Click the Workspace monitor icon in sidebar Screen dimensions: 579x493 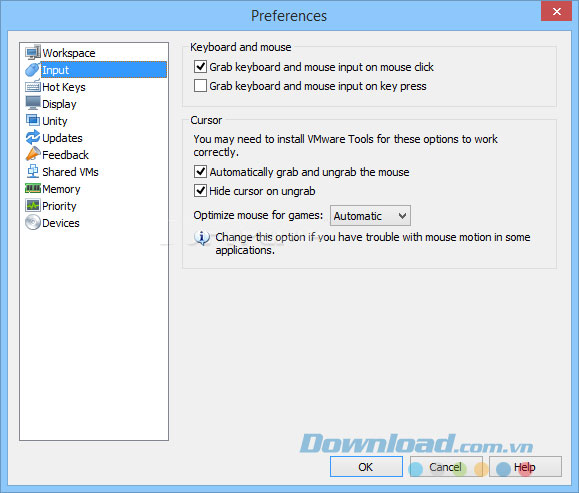point(33,52)
